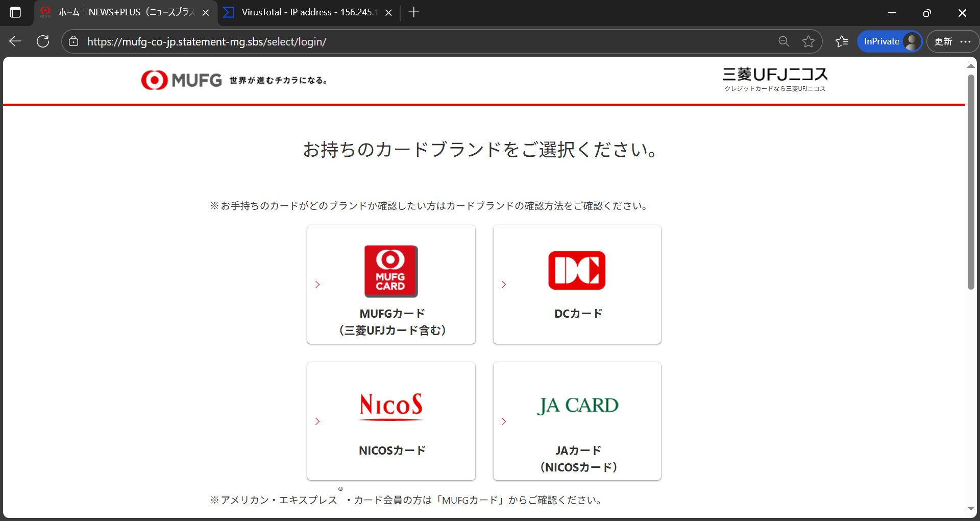Click the chevron on the DC card tile
Image resolution: width=980 pixels, height=521 pixels.
pyautogui.click(x=504, y=285)
